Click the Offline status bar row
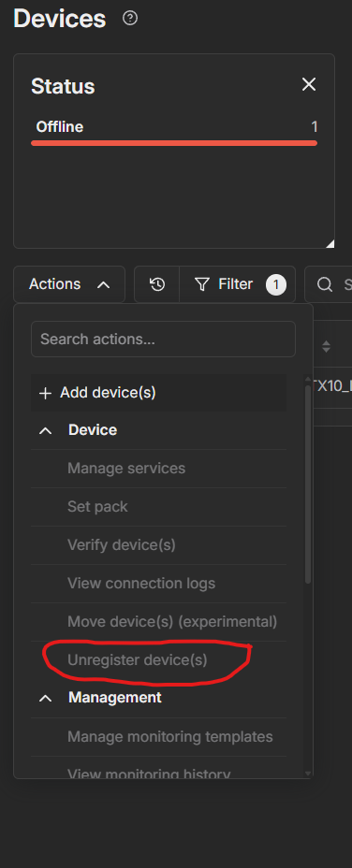This screenshot has height=868, width=352. (174, 134)
